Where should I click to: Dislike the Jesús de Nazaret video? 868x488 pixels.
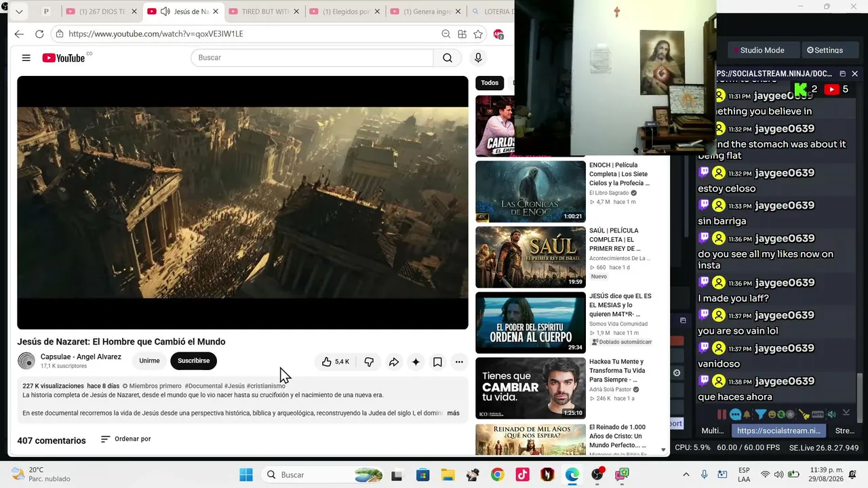[x=369, y=362]
